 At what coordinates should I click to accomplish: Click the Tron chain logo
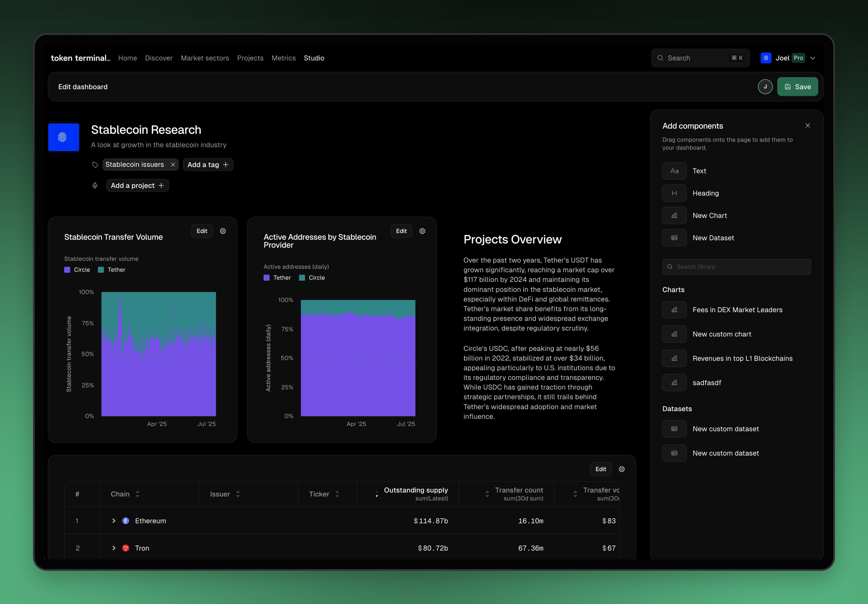pyautogui.click(x=126, y=548)
